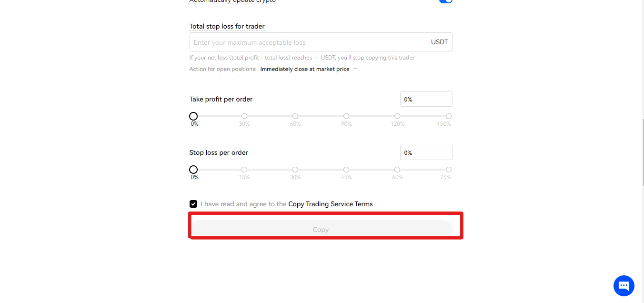Set the take profit slider to 90%
Screen dimensions: 644x303
pyautogui.click(x=346, y=116)
